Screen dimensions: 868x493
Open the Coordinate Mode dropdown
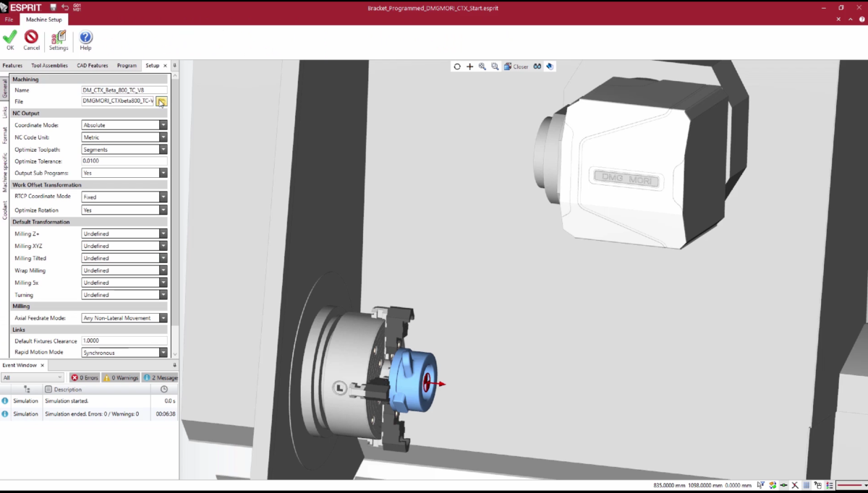pyautogui.click(x=163, y=125)
